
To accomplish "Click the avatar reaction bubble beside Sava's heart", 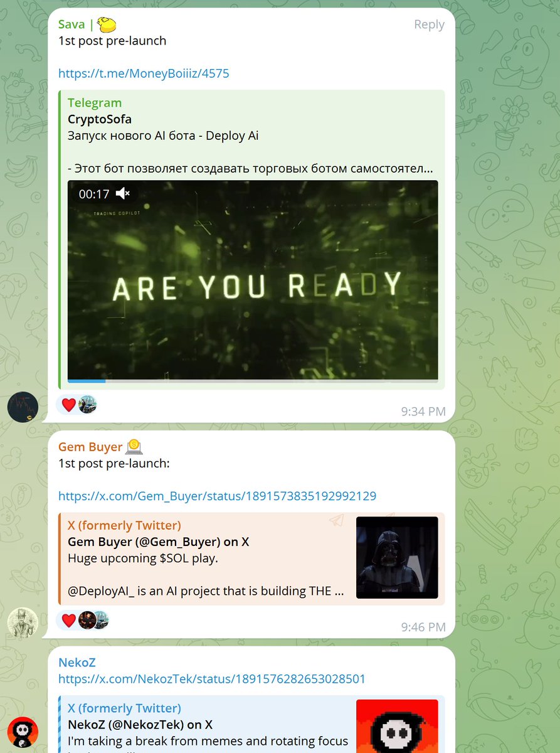I will (x=87, y=405).
